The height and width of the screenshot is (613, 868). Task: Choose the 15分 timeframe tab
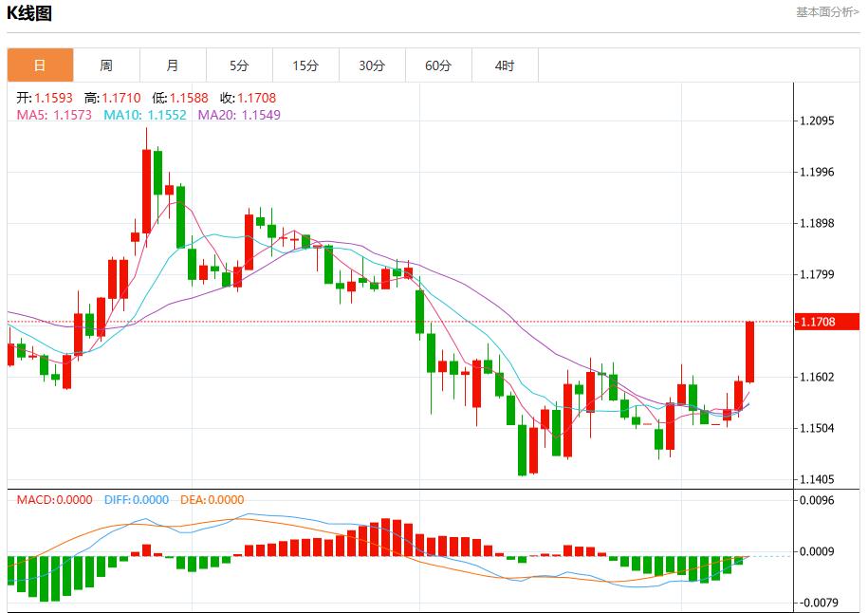305,65
